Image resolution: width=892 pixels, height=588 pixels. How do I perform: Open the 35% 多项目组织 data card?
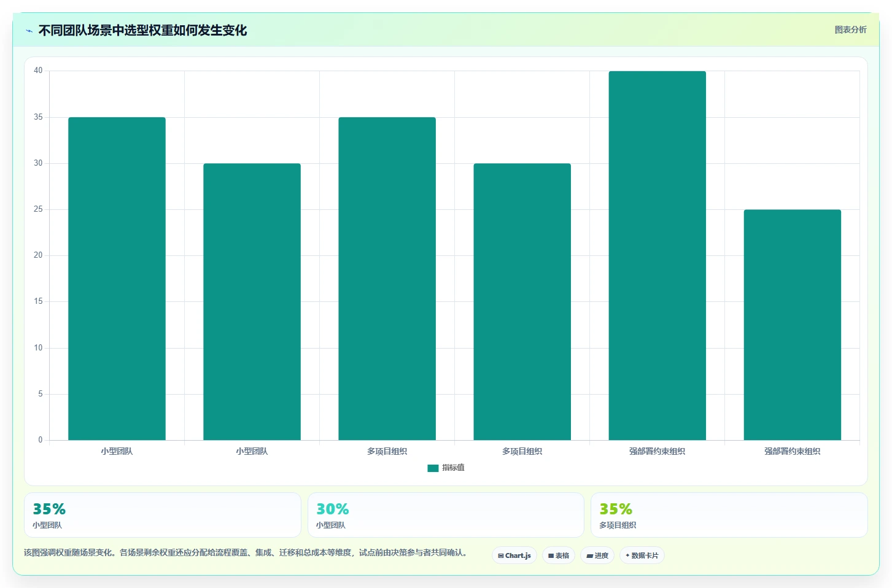[x=729, y=515]
